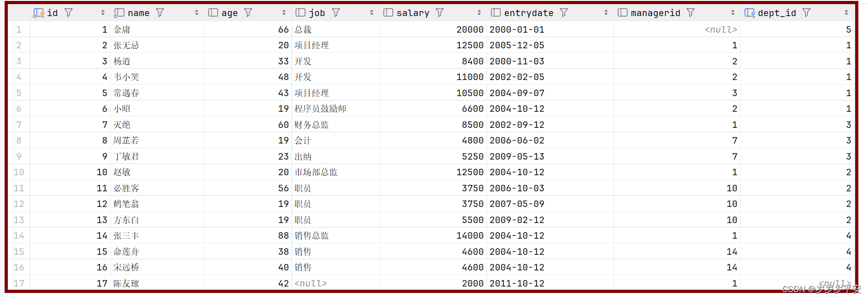
Task: Select the entrydate column header label
Action: (x=529, y=13)
